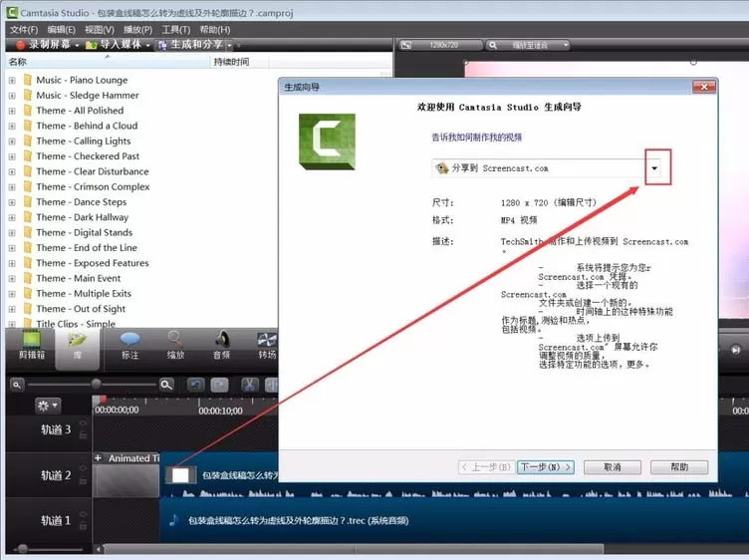The height and width of the screenshot is (560, 749).
Task: Click the preview crop/dimensions icon
Action: 406,46
